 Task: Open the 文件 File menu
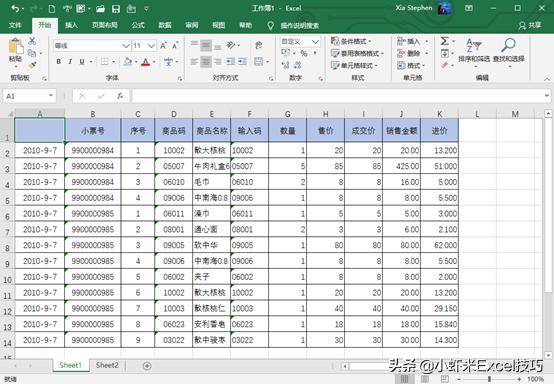point(15,25)
